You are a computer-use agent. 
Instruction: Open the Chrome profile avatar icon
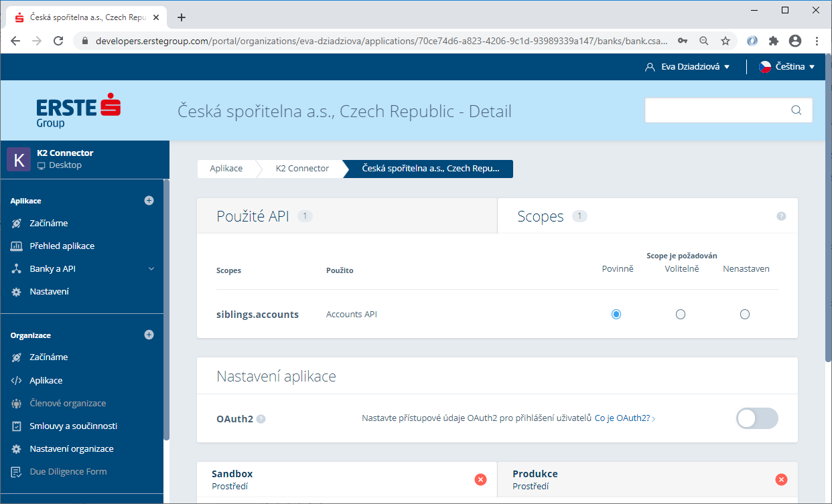795,41
